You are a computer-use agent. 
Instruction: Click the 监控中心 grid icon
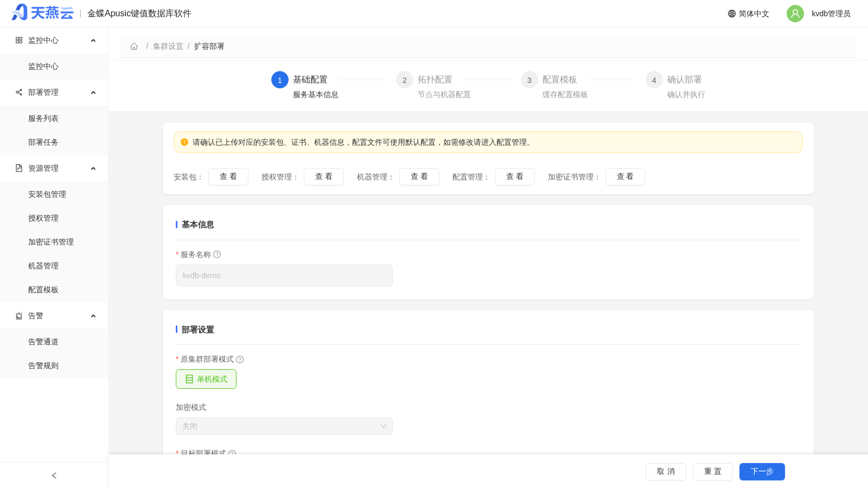[19, 40]
